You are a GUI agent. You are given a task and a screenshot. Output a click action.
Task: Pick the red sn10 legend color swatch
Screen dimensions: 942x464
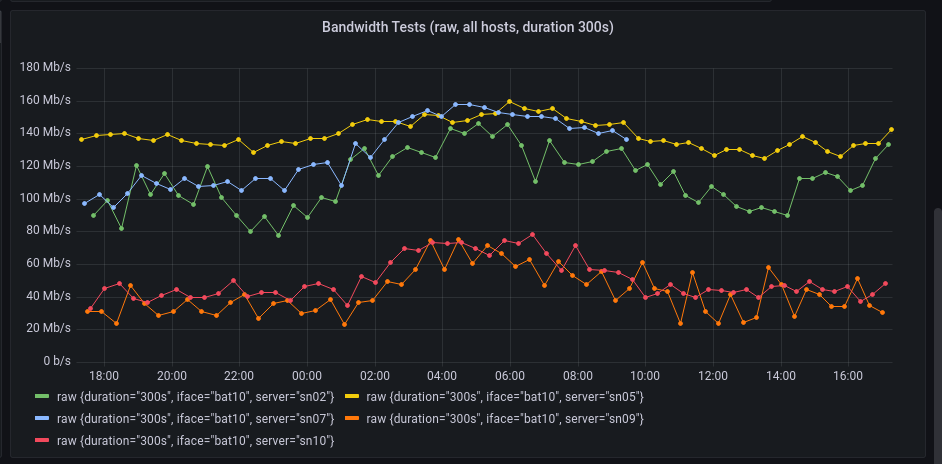click(x=42, y=439)
